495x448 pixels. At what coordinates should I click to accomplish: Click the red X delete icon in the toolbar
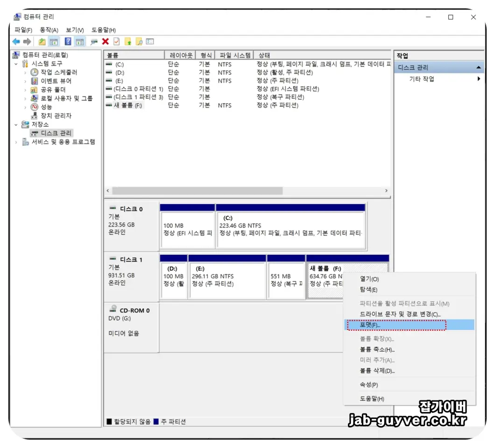point(105,41)
